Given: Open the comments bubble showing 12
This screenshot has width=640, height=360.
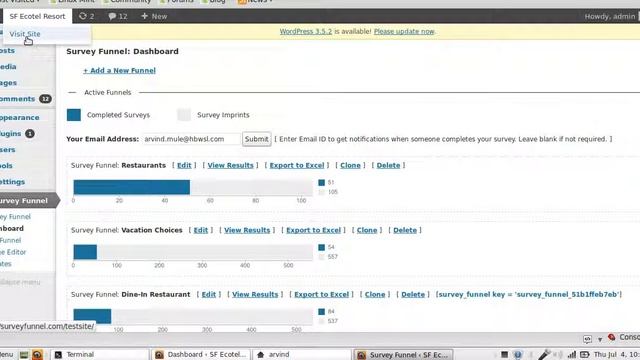Looking at the screenshot, I should [x=118, y=16].
